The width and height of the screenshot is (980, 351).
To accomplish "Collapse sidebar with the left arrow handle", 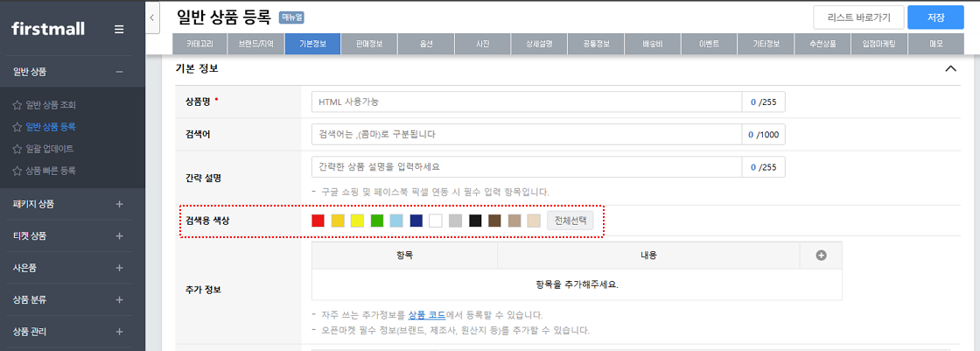I will pos(152,18).
